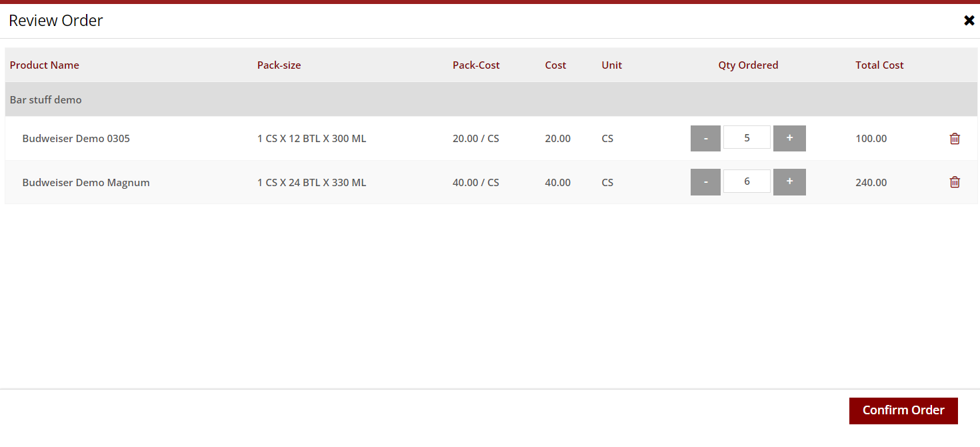
Task: Click the 240.00 total cost value
Action: point(871,183)
